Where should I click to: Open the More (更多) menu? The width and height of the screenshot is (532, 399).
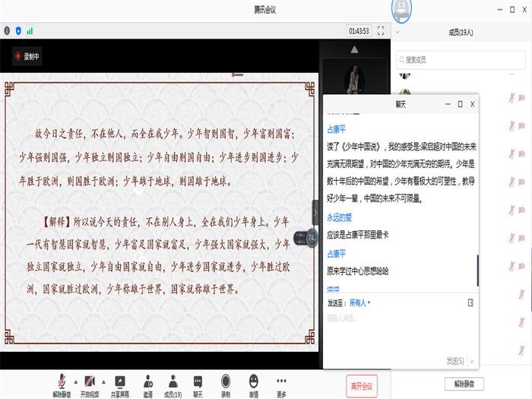point(281,385)
